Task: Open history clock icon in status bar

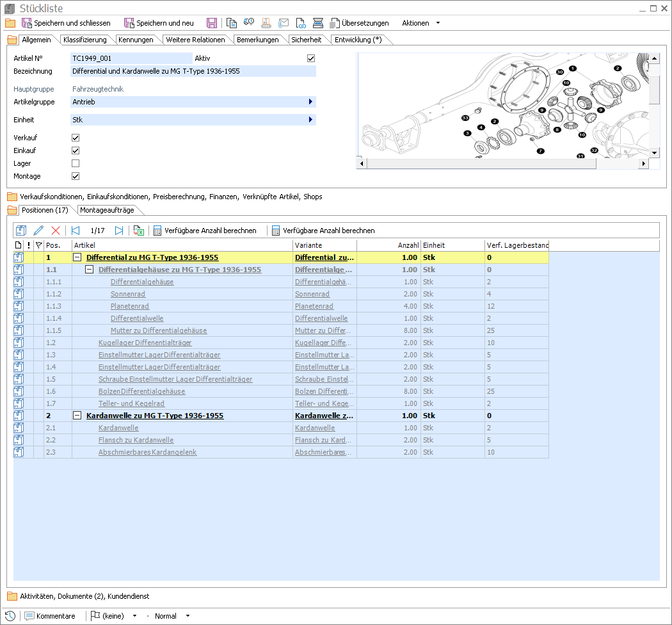Action: coord(11,616)
